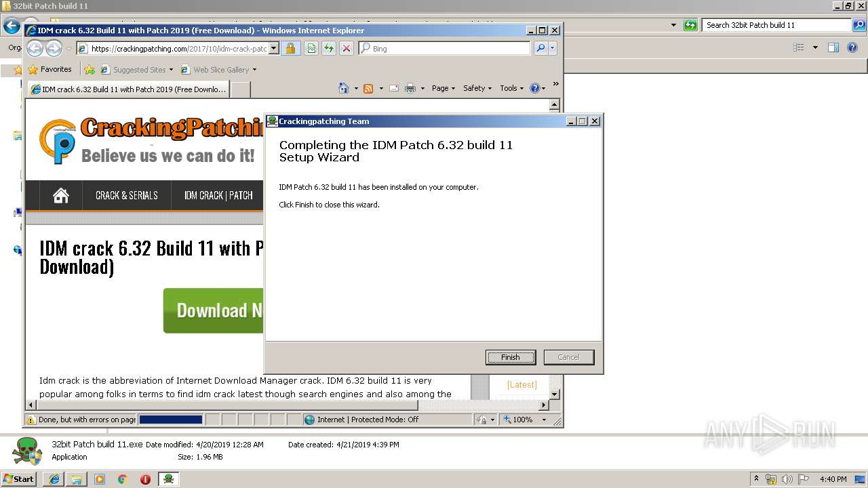The width and height of the screenshot is (868, 488).
Task: Click the IE Help icon
Action: [534, 88]
